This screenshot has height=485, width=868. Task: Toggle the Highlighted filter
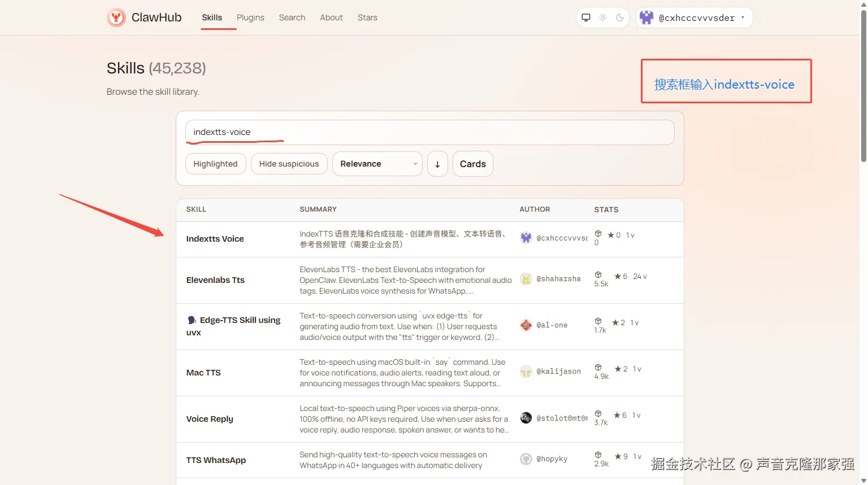pyautogui.click(x=215, y=164)
